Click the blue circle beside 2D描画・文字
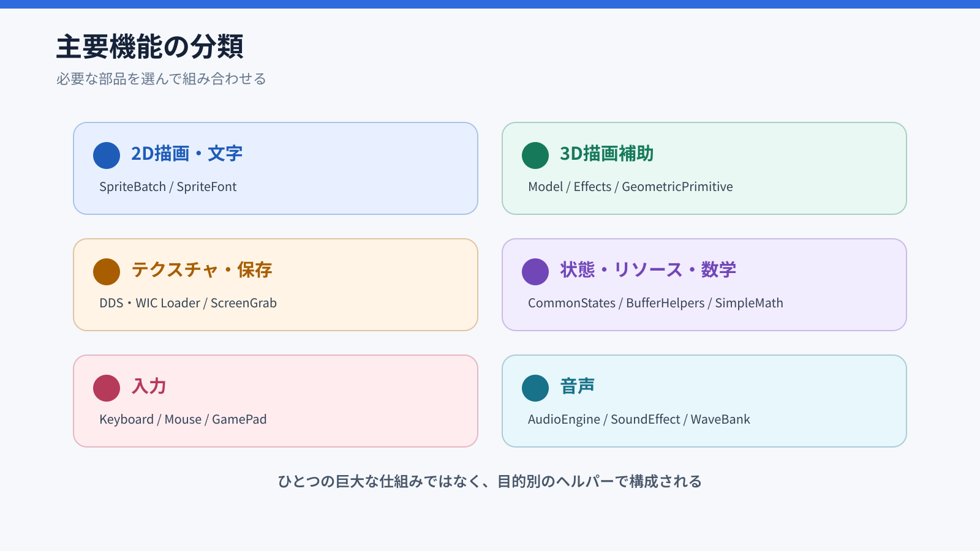 point(107,156)
